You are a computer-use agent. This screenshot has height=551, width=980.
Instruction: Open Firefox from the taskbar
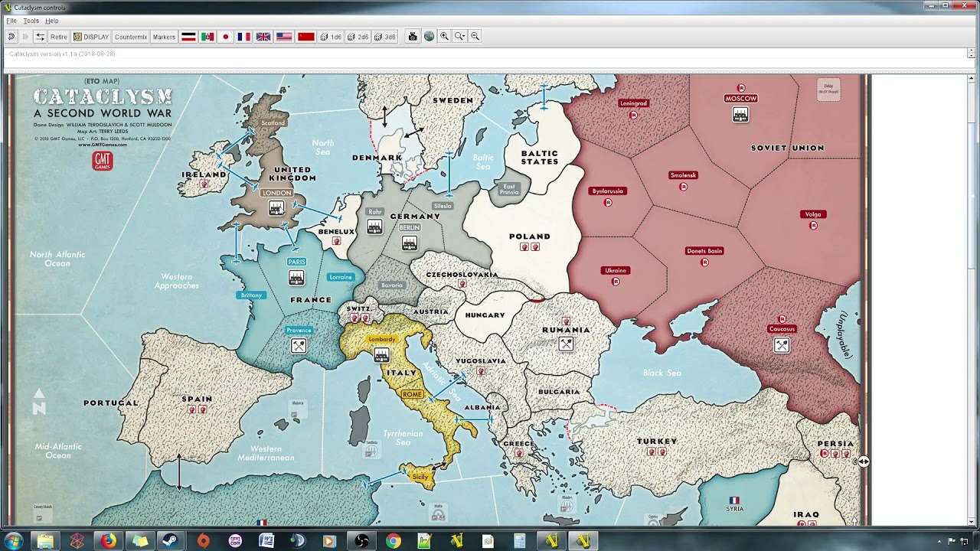pyautogui.click(x=108, y=541)
